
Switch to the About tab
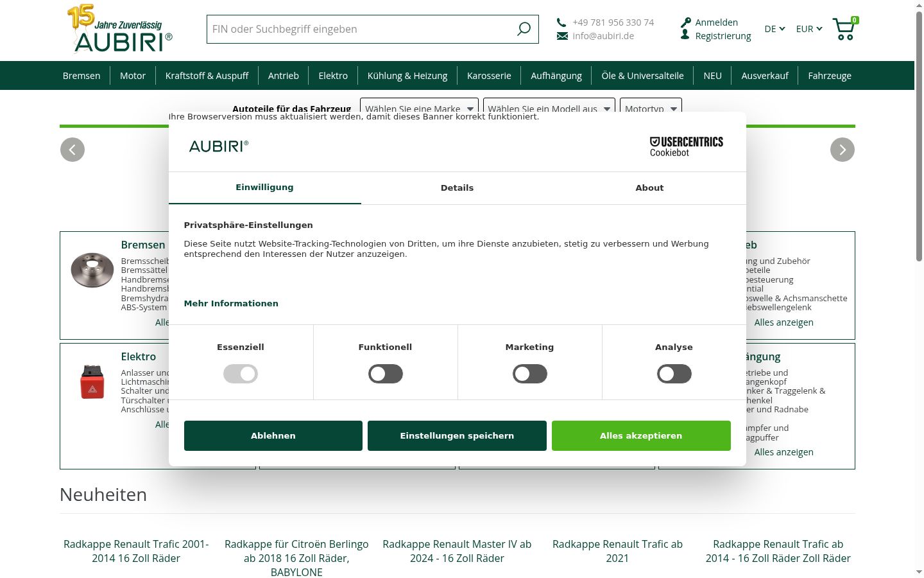[x=649, y=188]
